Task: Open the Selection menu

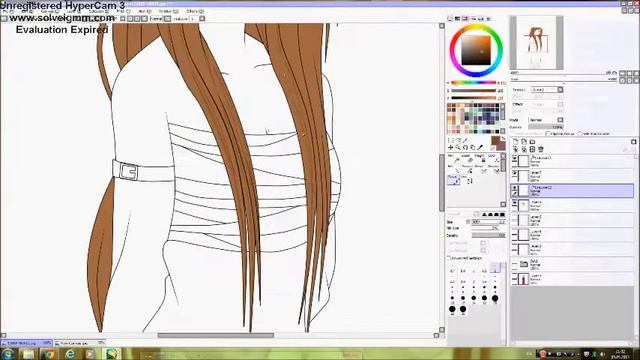Action: click(98, 11)
